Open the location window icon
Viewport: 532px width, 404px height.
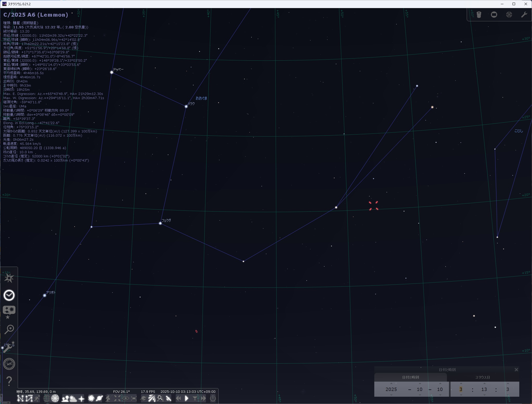(9, 278)
